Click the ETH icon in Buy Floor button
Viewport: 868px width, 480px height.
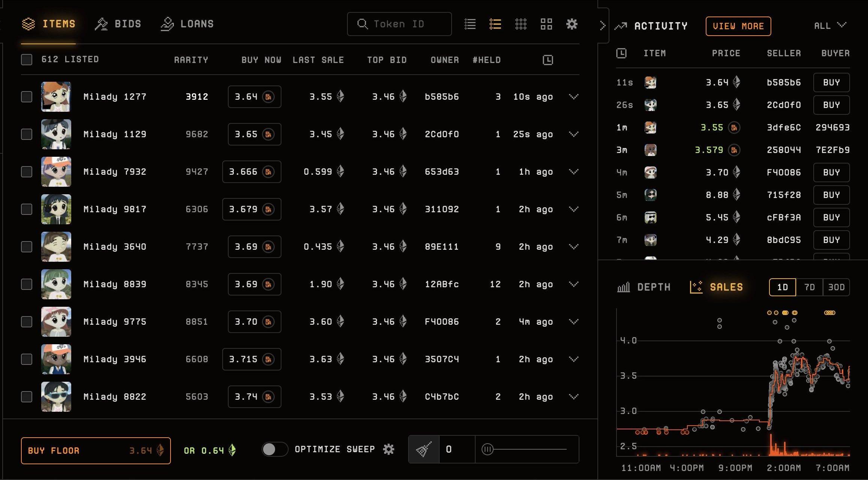160,450
